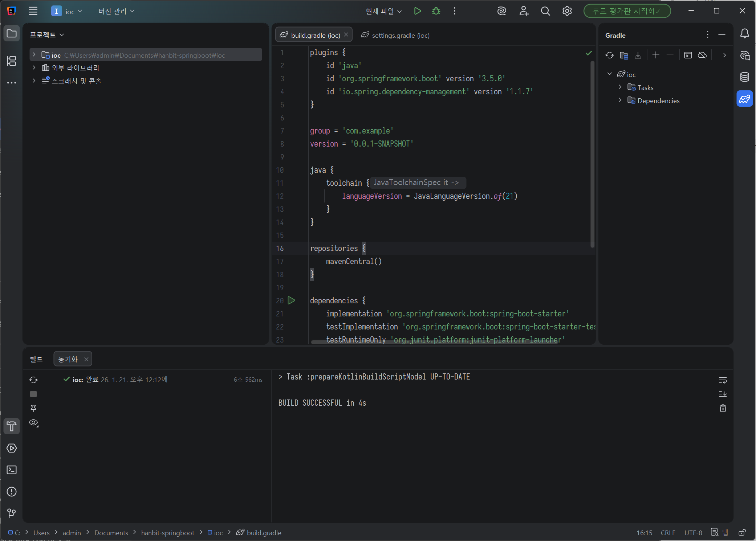Click the Database tool window icon

[x=744, y=77]
